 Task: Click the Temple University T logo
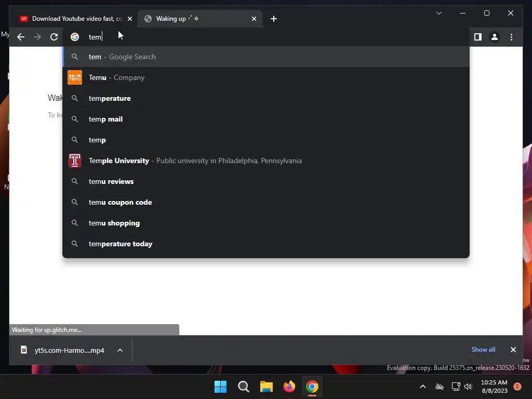tap(75, 161)
